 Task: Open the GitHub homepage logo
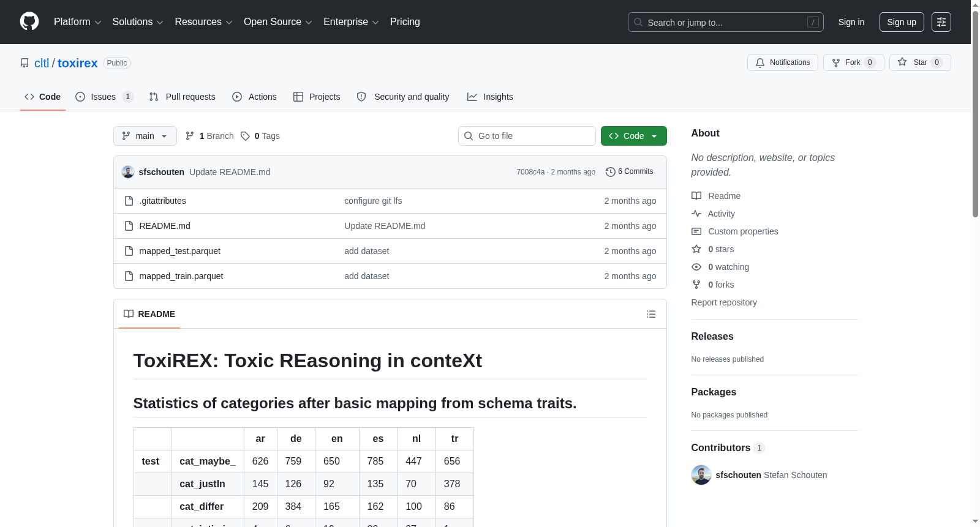tap(29, 22)
